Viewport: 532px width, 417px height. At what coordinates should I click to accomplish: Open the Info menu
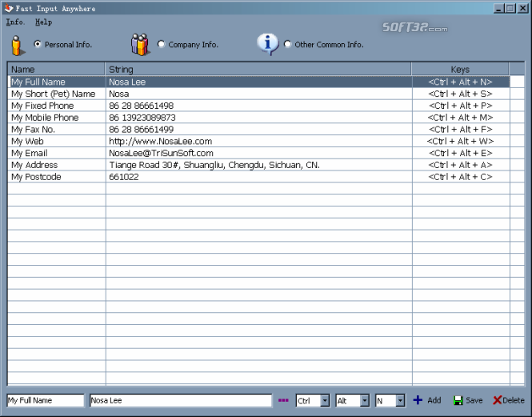point(15,22)
